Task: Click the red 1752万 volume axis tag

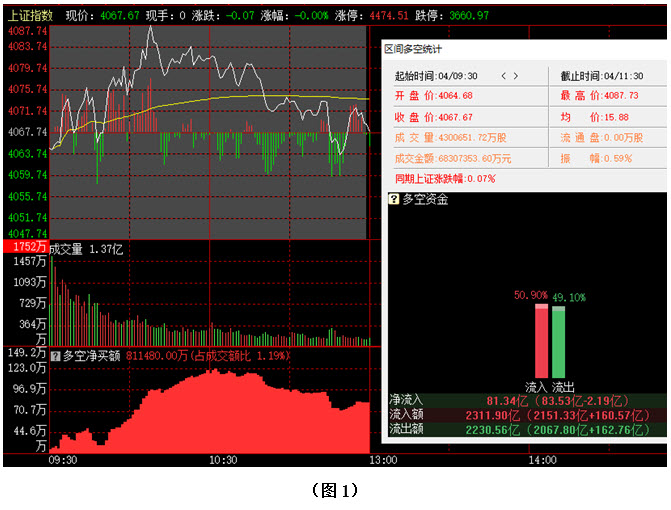Action: 24,247
